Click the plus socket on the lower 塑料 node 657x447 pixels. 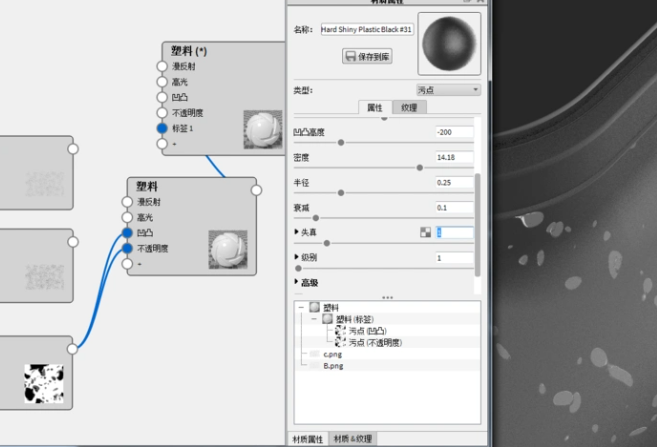(x=127, y=264)
